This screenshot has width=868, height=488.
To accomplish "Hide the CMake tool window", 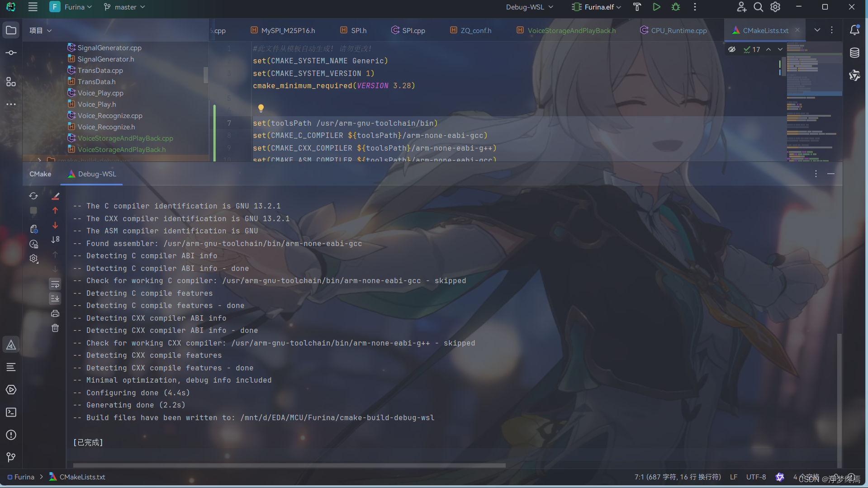I will point(831,174).
